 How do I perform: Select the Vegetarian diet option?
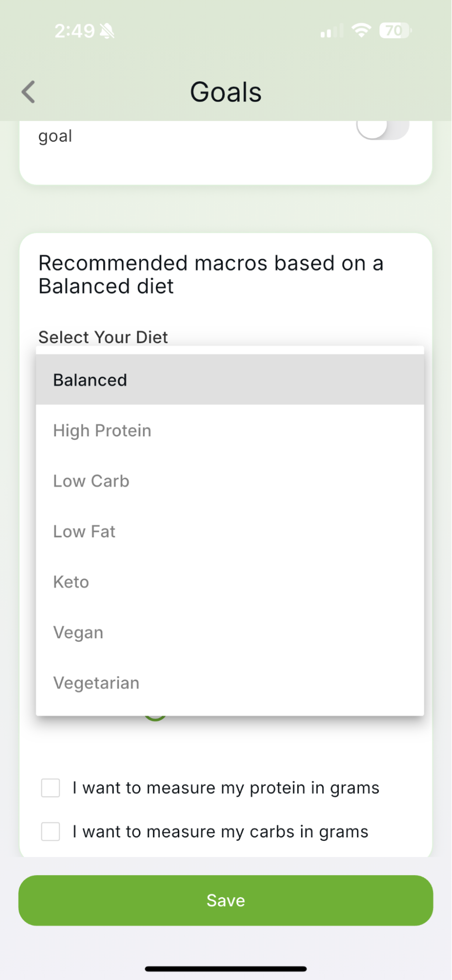230,683
